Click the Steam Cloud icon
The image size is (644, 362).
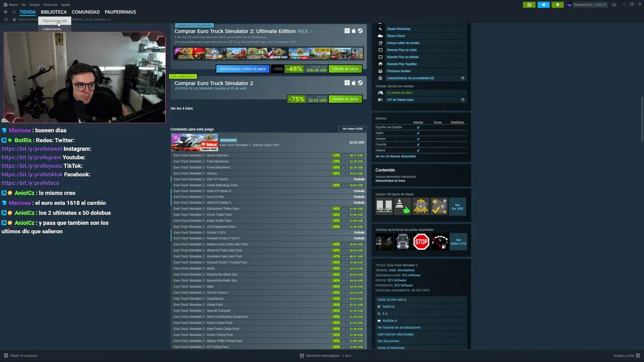(x=380, y=36)
